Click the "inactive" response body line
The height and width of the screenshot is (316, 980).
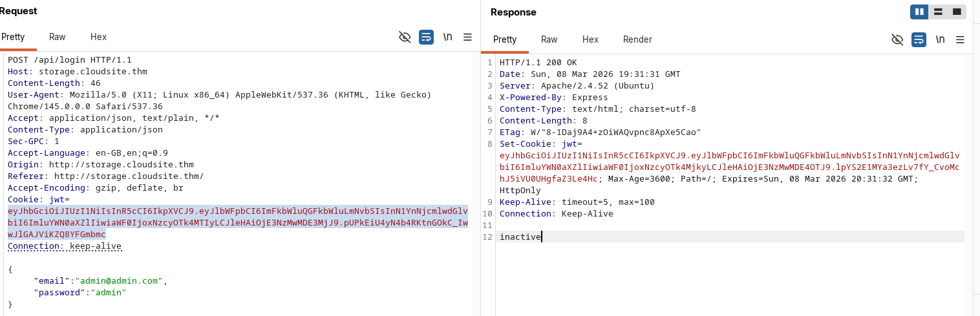(520, 237)
